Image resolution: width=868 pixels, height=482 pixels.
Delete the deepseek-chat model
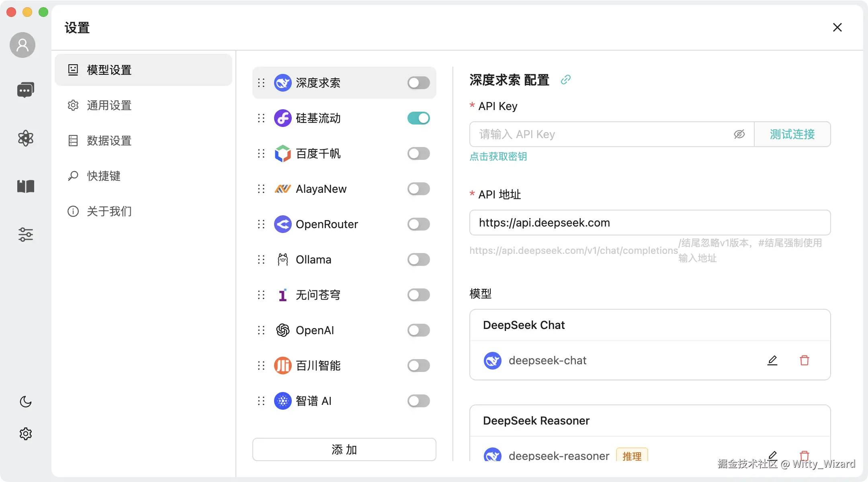pos(804,360)
